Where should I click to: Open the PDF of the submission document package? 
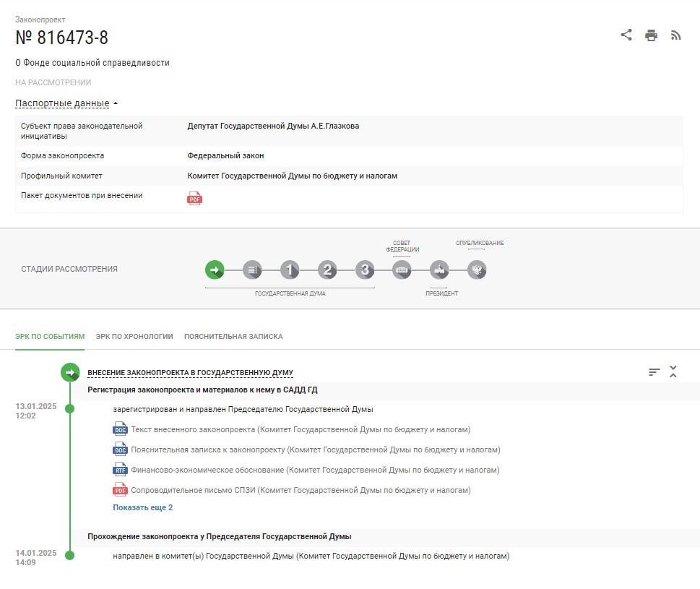pyautogui.click(x=194, y=197)
